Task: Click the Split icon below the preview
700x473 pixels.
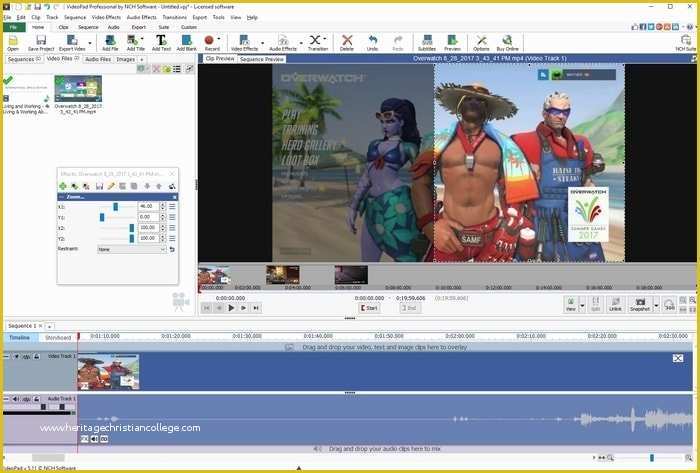Action: tap(596, 304)
